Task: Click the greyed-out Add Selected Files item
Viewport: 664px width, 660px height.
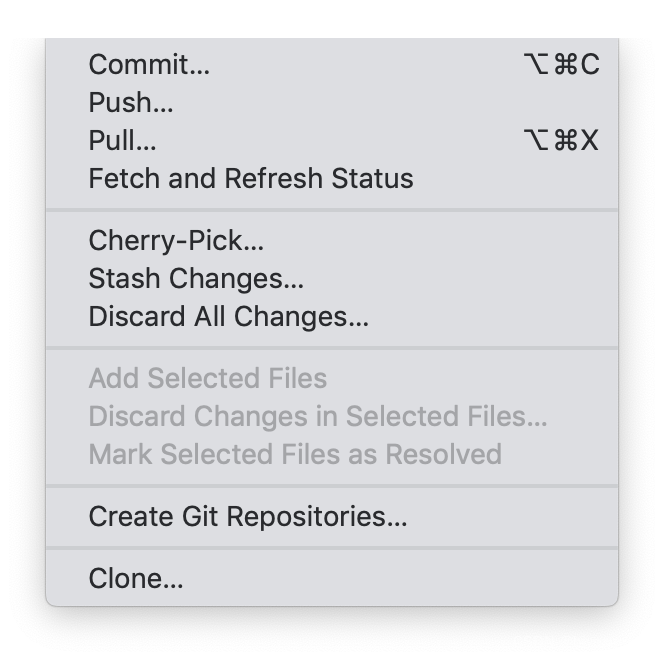Action: point(208,378)
